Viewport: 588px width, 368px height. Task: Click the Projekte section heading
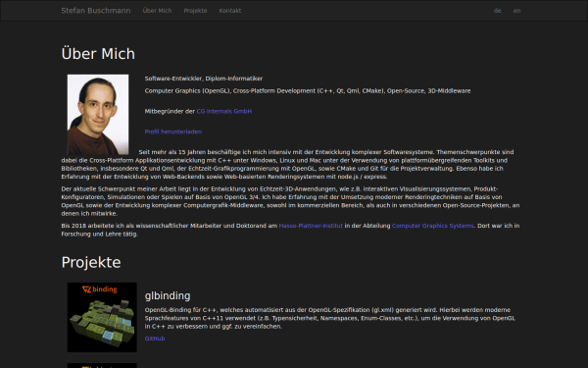click(x=91, y=262)
